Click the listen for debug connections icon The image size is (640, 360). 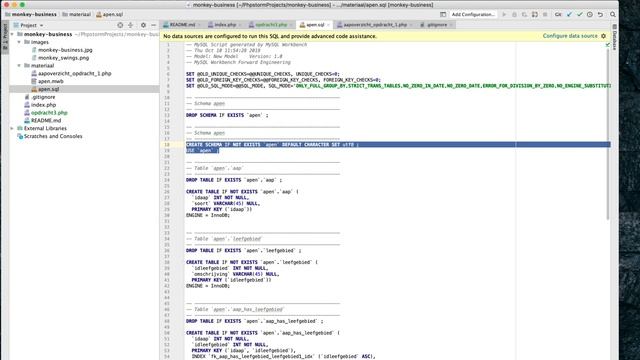tap(535, 14)
